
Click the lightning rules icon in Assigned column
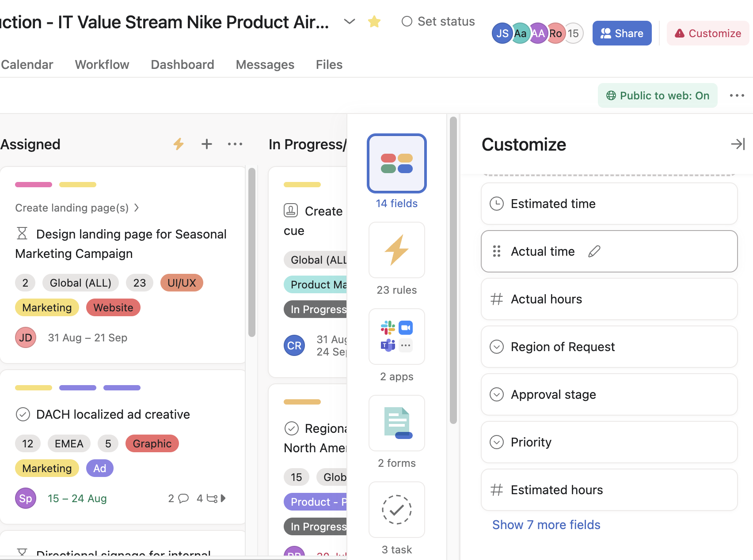tap(179, 144)
